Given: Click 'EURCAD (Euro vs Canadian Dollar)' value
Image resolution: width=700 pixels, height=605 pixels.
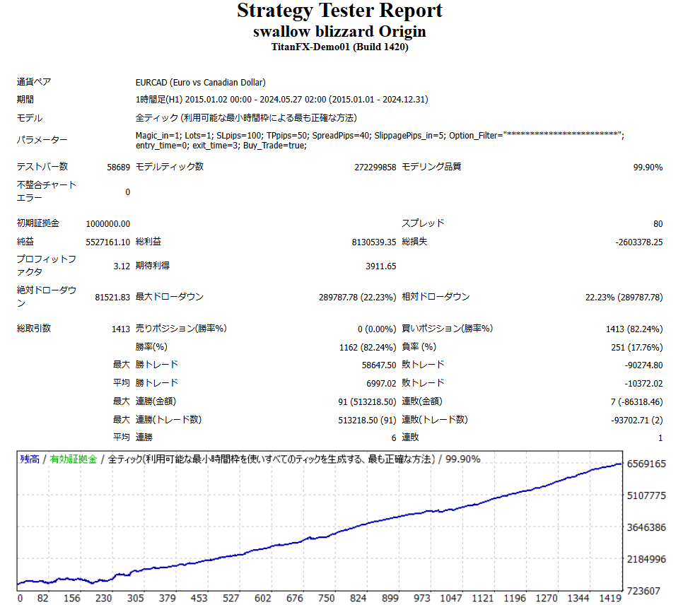Looking at the screenshot, I should click(x=200, y=83).
